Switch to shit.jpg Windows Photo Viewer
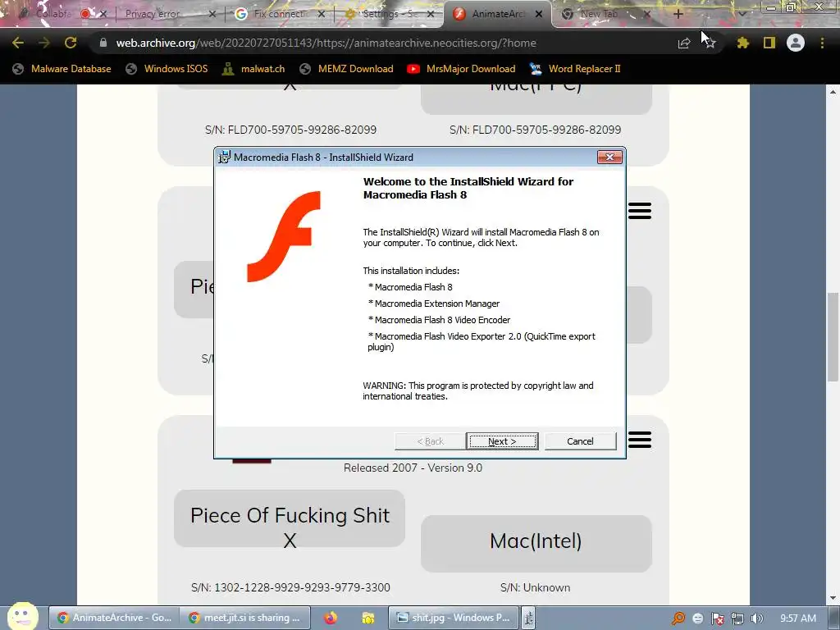The image size is (840, 630). [453, 618]
